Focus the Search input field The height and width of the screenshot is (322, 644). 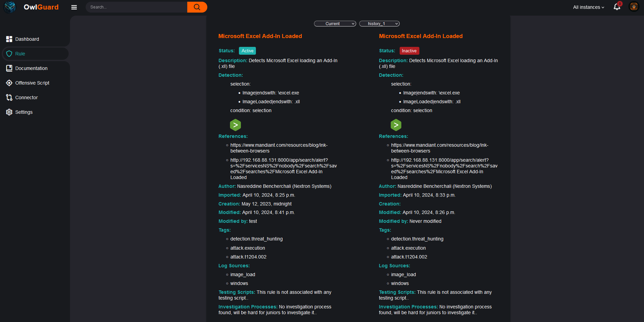pyautogui.click(x=137, y=7)
